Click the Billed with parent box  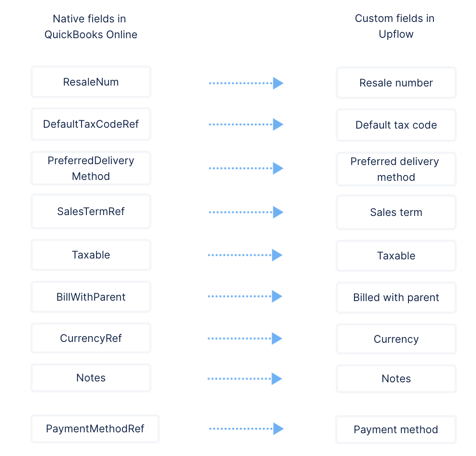point(396,298)
